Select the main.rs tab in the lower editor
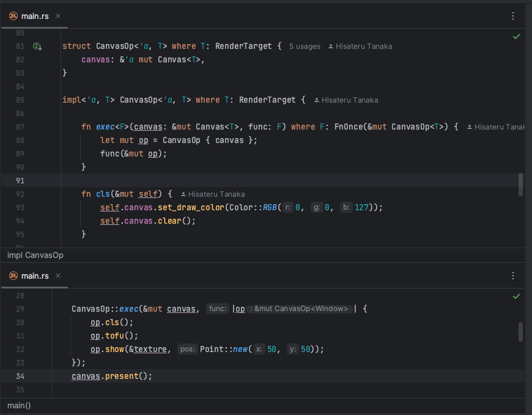Screen dimensions: 532x415 click(35, 276)
